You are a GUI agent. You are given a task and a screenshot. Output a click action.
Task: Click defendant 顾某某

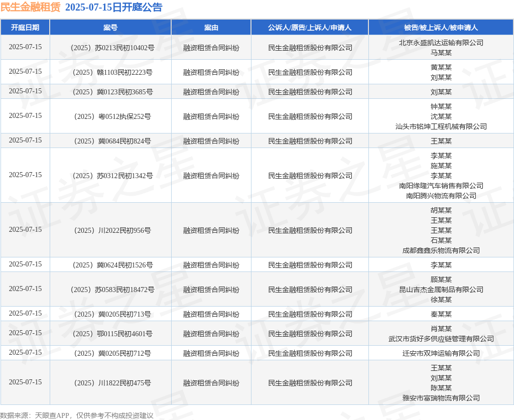click(441, 279)
